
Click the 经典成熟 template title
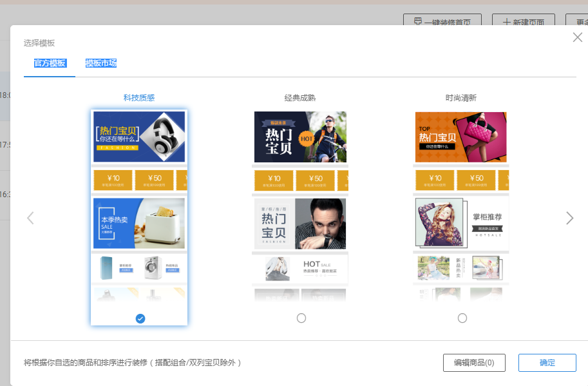(x=300, y=98)
